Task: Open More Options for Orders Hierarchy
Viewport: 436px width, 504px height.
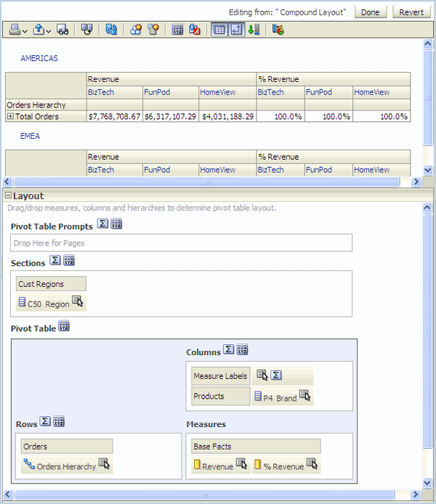Action: point(104,463)
